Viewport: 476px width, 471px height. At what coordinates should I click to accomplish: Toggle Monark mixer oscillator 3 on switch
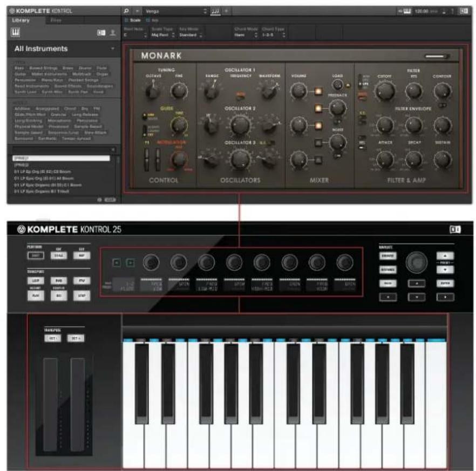tap(318, 160)
